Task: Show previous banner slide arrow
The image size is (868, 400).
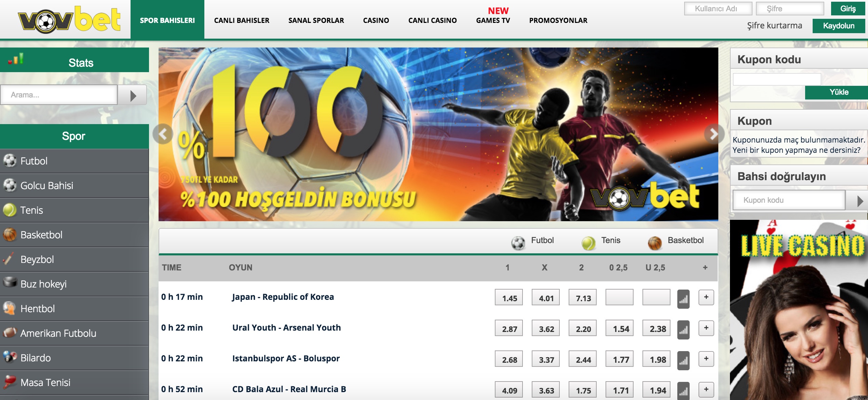Action: pos(163,134)
